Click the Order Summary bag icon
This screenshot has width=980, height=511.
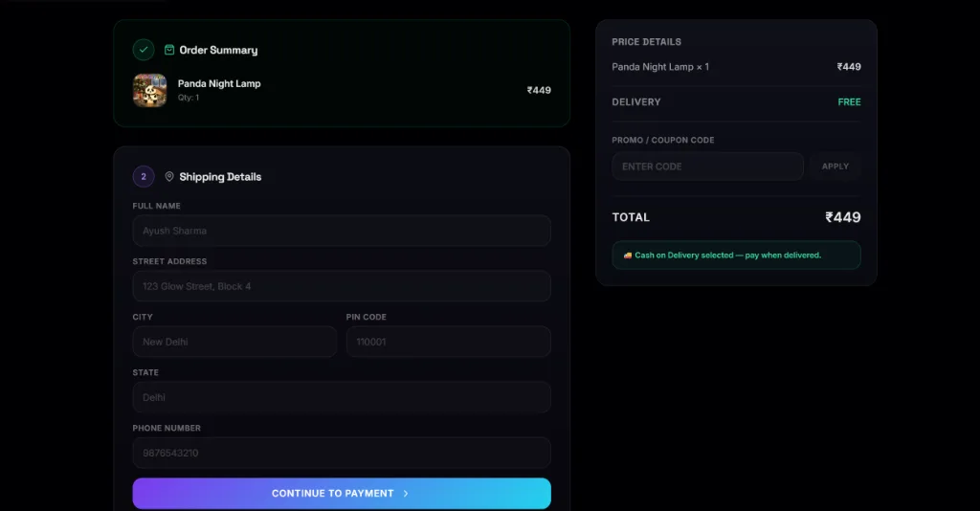pos(169,50)
